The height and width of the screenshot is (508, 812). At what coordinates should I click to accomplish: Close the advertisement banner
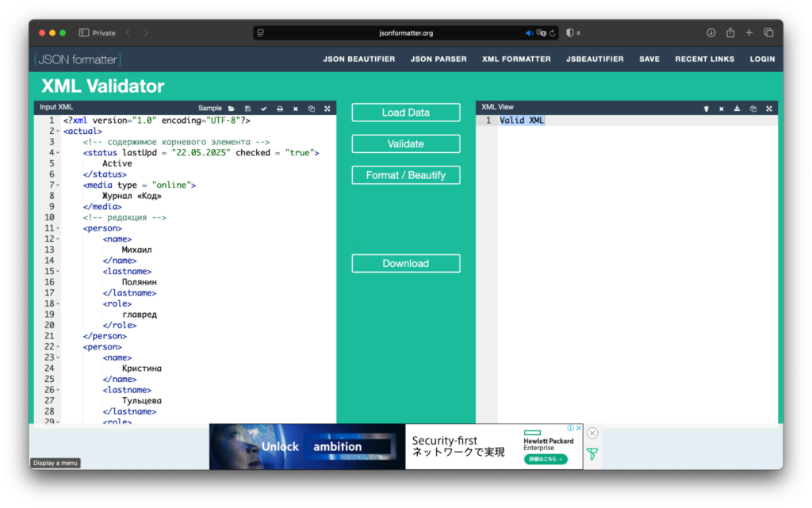click(x=592, y=433)
